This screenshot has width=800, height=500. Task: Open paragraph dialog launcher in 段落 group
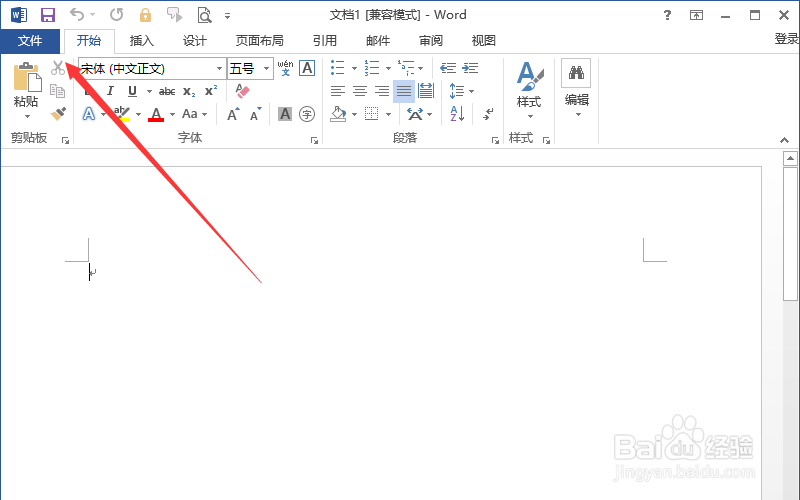tap(495, 140)
